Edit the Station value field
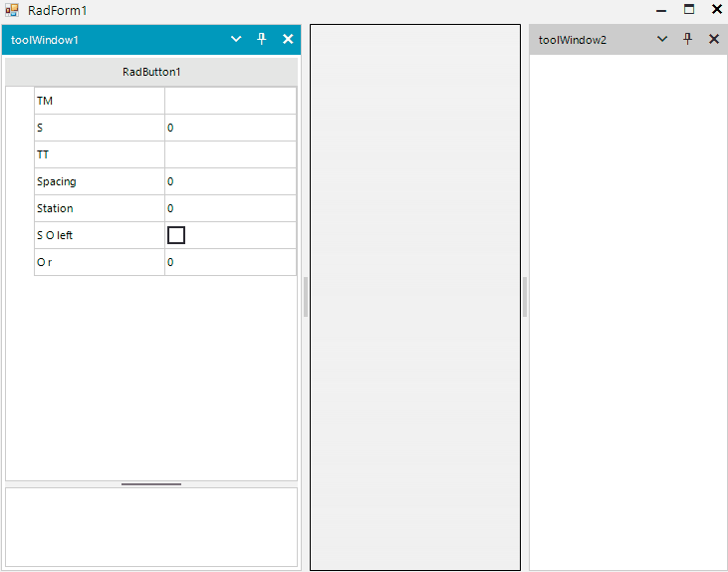Viewport: 728px width, 572px height. (230, 208)
